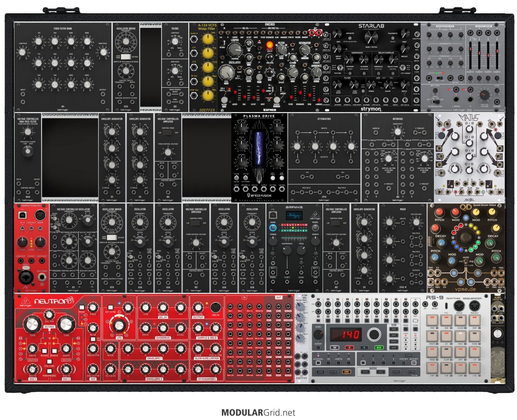Viewport: 517px width, 420px height.
Task: Tap the PROB pad on RS-9
Action: (432, 352)
